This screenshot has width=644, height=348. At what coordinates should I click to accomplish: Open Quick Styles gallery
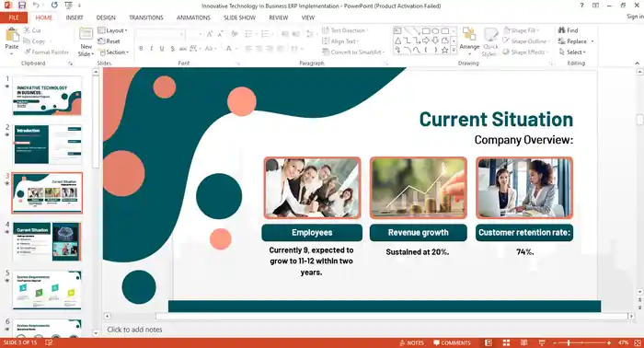[490, 41]
